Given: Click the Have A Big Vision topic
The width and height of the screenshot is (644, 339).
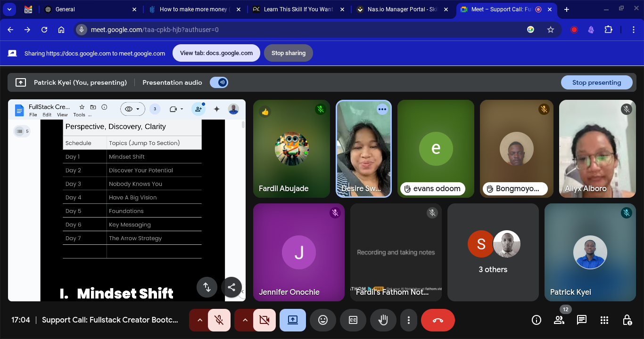Looking at the screenshot, I should click(x=133, y=197).
